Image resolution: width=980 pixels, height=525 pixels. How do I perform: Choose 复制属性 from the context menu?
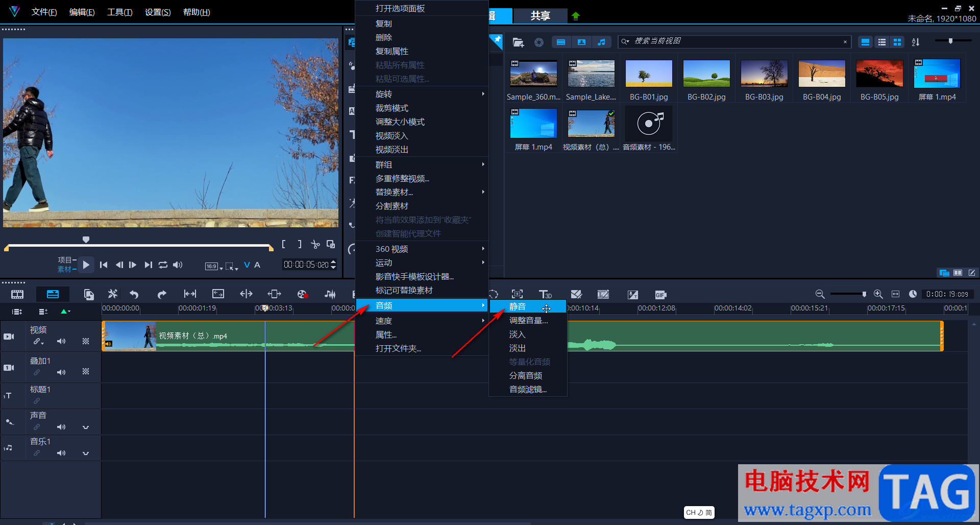click(422, 51)
